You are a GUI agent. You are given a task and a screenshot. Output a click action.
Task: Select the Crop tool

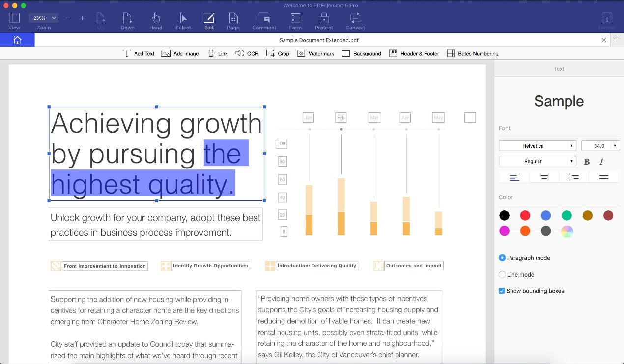click(x=278, y=53)
